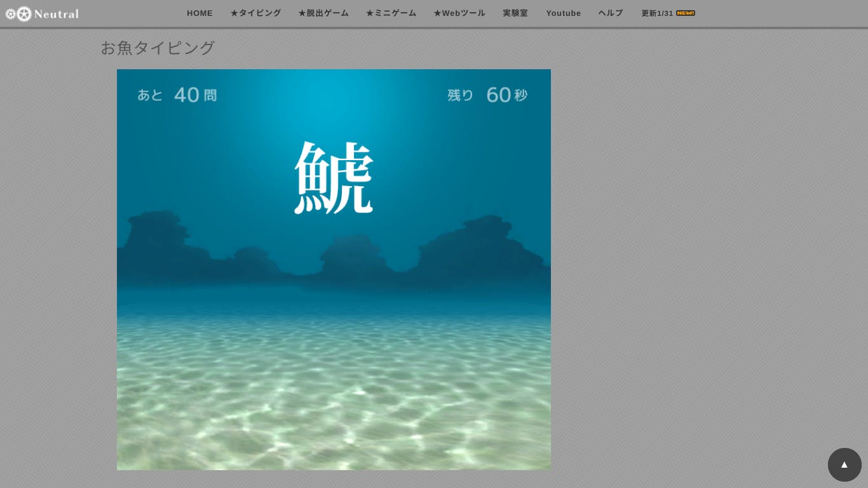
Task: Go to the 実験室 page
Action: click(515, 13)
